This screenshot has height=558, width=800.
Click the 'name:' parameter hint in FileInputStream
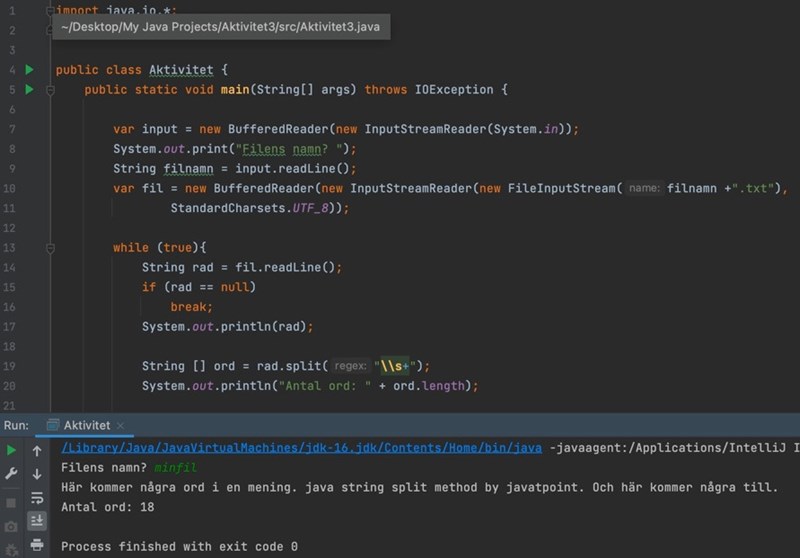(x=644, y=188)
